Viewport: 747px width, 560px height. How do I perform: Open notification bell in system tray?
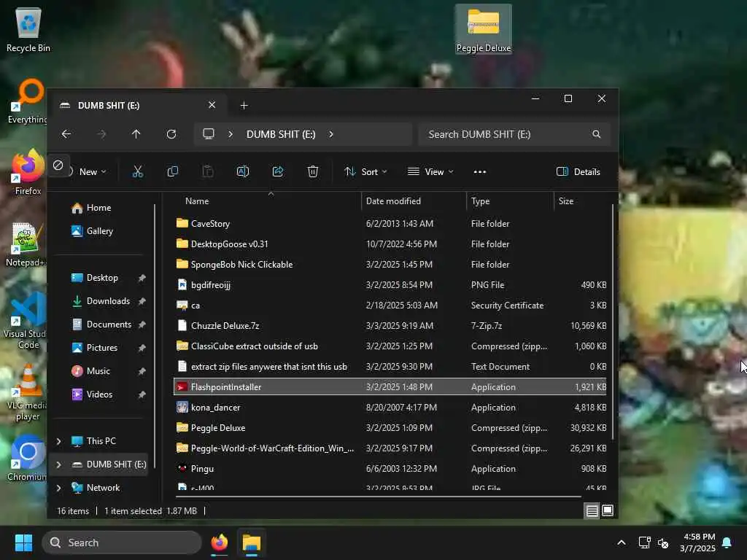(727, 542)
